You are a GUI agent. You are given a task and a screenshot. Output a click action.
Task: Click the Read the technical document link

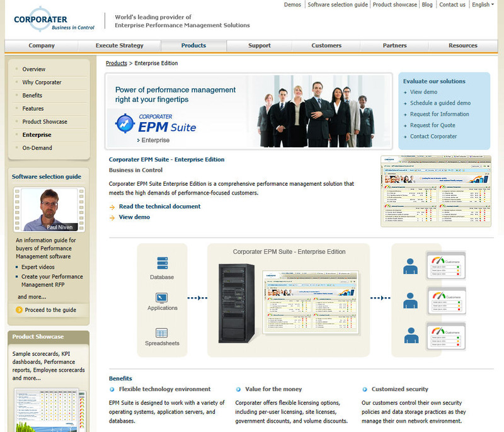coord(159,207)
